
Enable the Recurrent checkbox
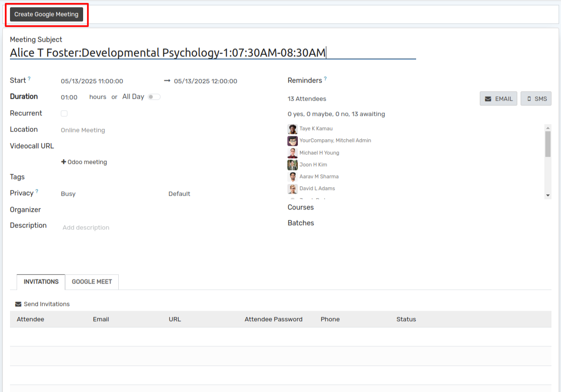pos(64,114)
